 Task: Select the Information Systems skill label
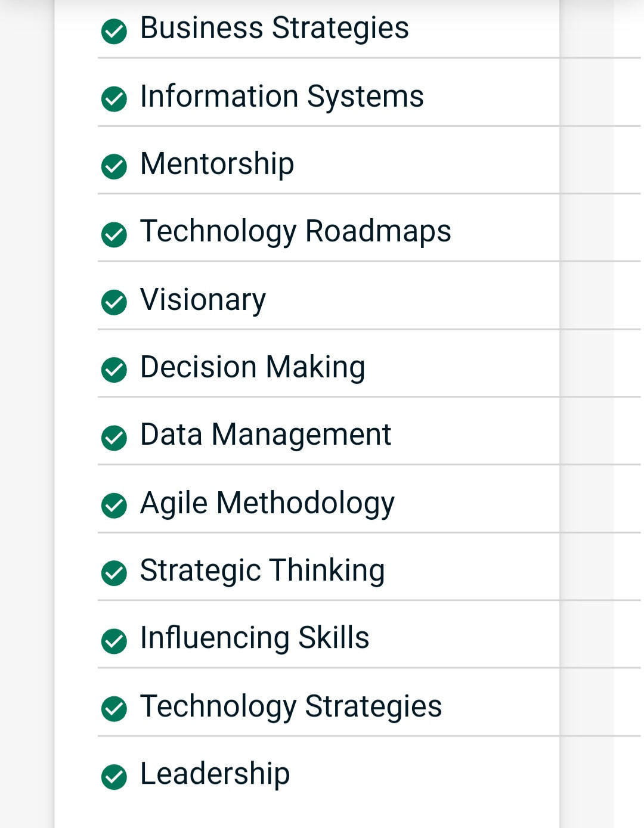tap(282, 97)
